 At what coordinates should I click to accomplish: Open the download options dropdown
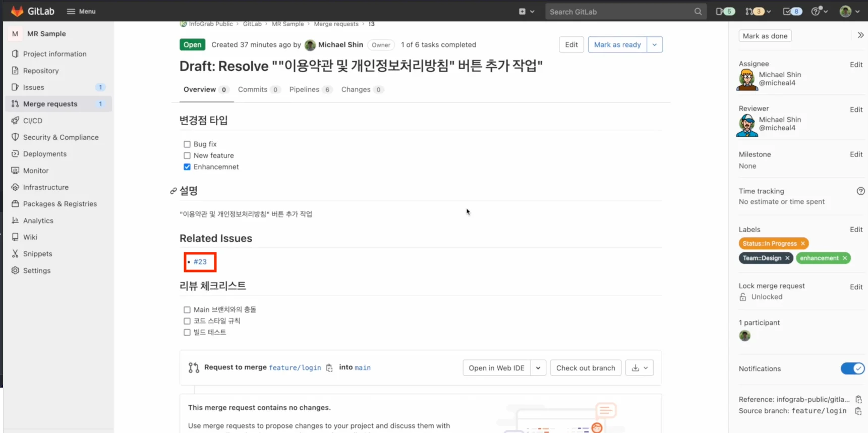coord(640,368)
